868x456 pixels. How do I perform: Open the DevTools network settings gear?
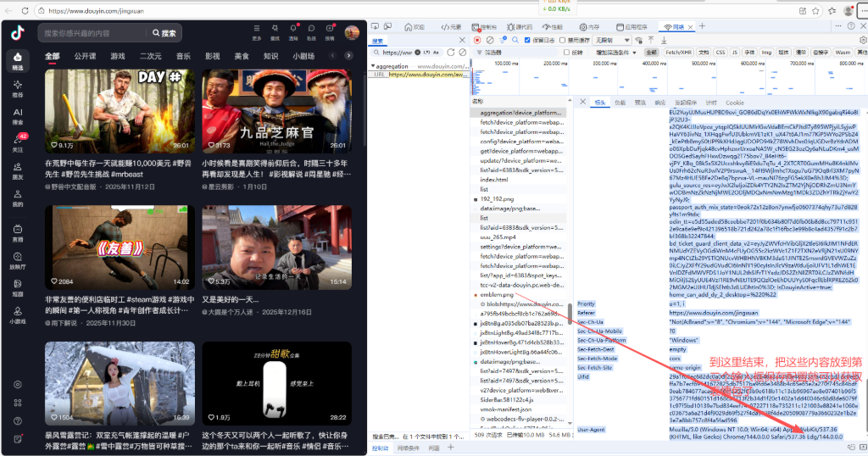click(863, 41)
